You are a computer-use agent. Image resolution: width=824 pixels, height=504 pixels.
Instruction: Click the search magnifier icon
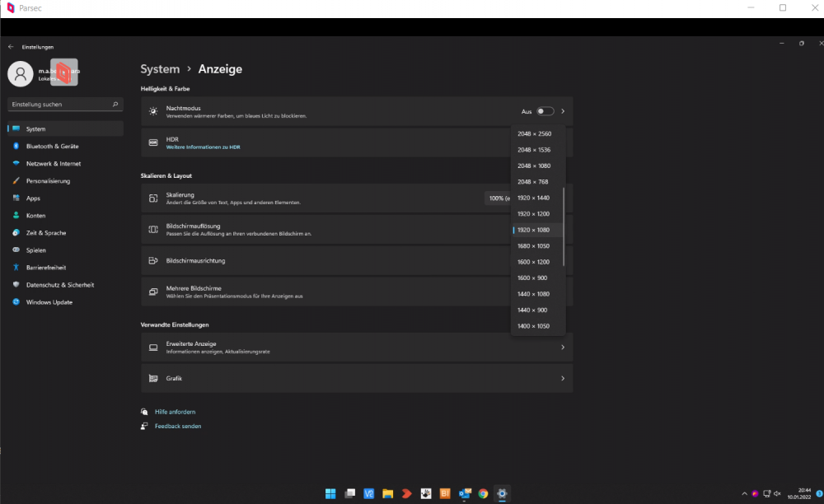tap(115, 105)
